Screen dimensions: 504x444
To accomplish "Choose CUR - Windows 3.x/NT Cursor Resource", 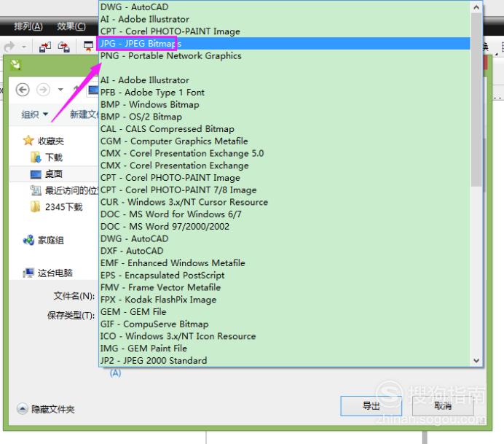I will point(285,202).
